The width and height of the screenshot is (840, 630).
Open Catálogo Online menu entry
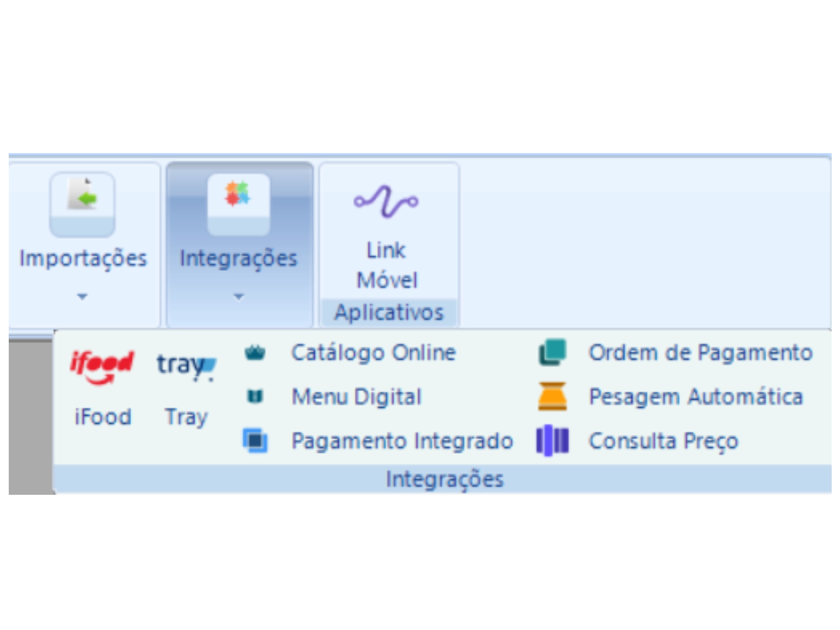[374, 353]
